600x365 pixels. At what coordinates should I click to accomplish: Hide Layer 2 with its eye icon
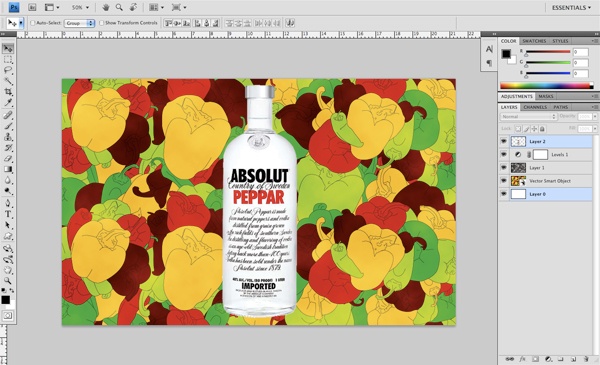504,142
